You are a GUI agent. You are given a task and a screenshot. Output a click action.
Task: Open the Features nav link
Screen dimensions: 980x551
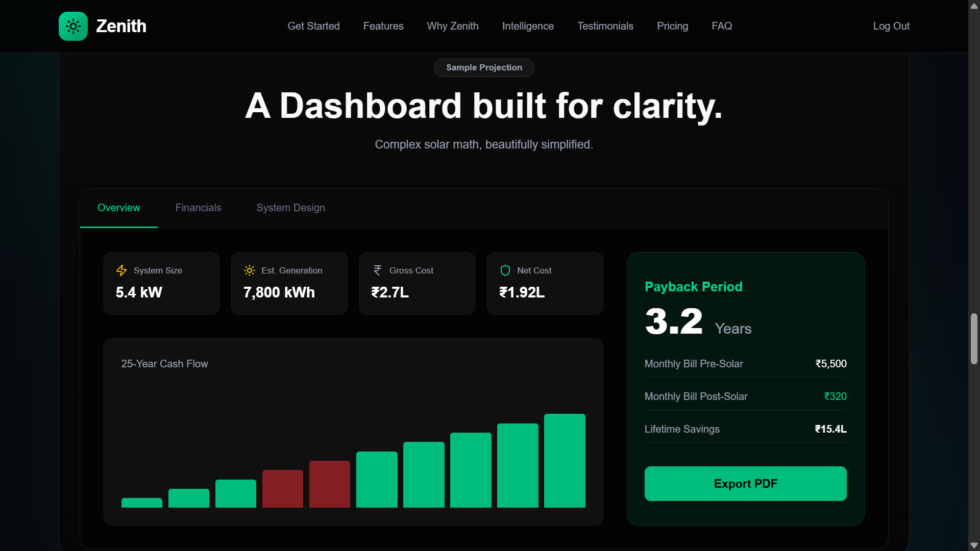[x=383, y=26]
